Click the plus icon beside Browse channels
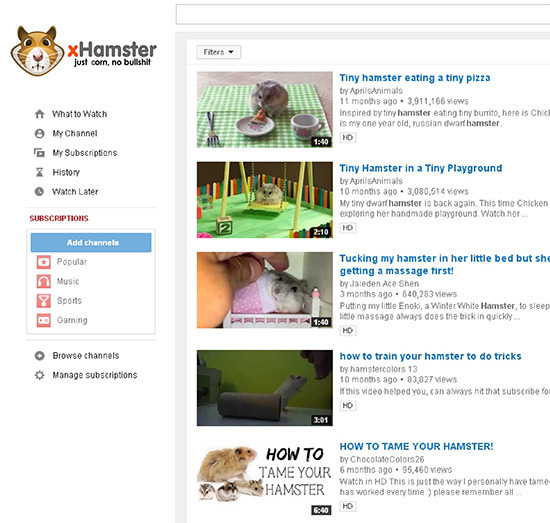550x523 pixels. click(40, 356)
